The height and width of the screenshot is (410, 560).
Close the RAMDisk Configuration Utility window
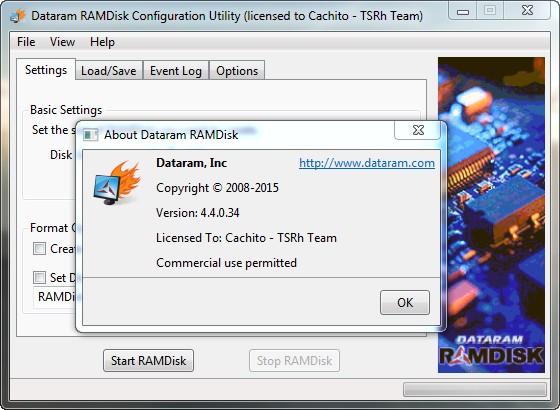(527, 11)
